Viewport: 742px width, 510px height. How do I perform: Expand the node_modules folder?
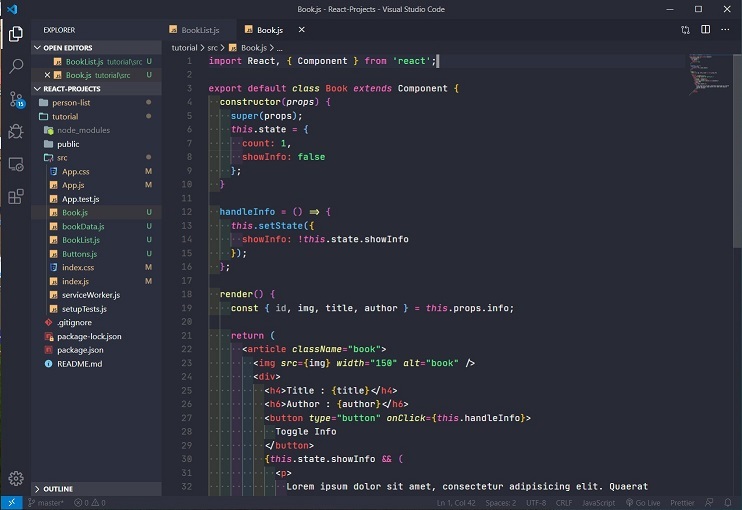point(83,130)
